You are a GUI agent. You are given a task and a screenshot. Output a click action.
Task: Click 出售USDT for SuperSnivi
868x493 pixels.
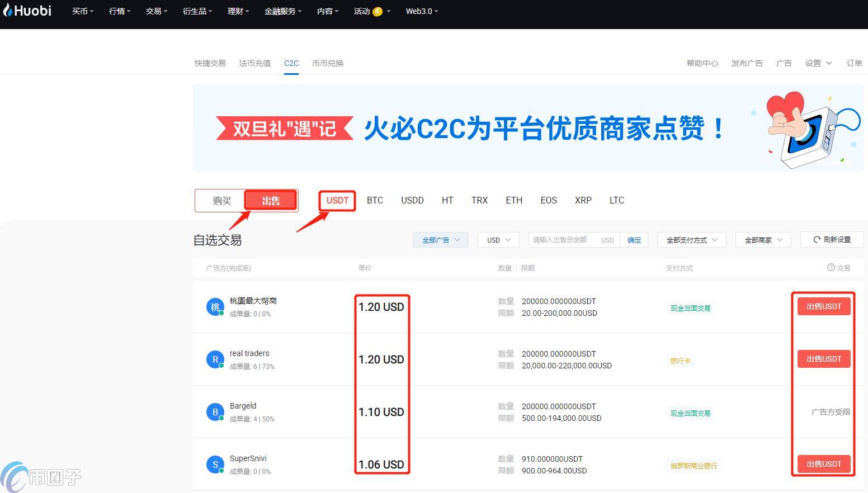pos(824,464)
